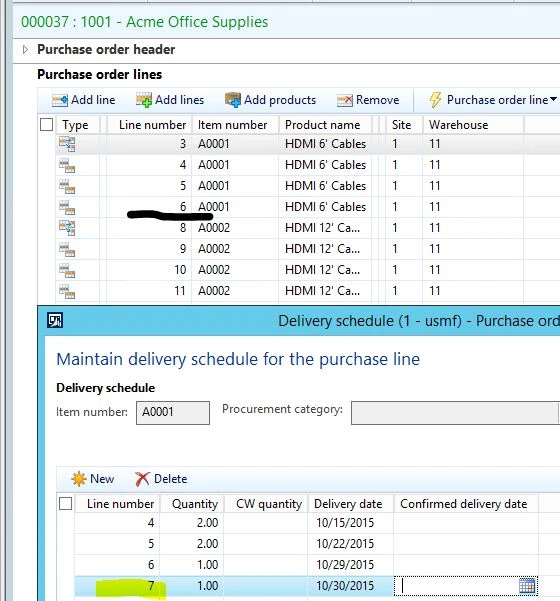Click the Add line icon
560x601 pixels.
tap(60, 100)
